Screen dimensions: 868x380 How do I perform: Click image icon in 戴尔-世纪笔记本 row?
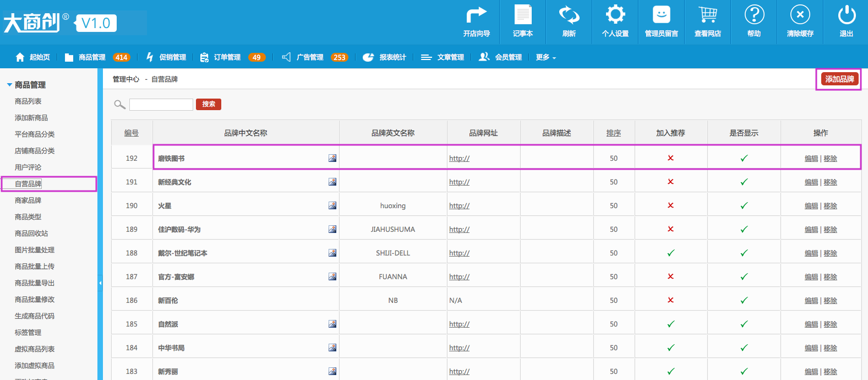(x=332, y=253)
